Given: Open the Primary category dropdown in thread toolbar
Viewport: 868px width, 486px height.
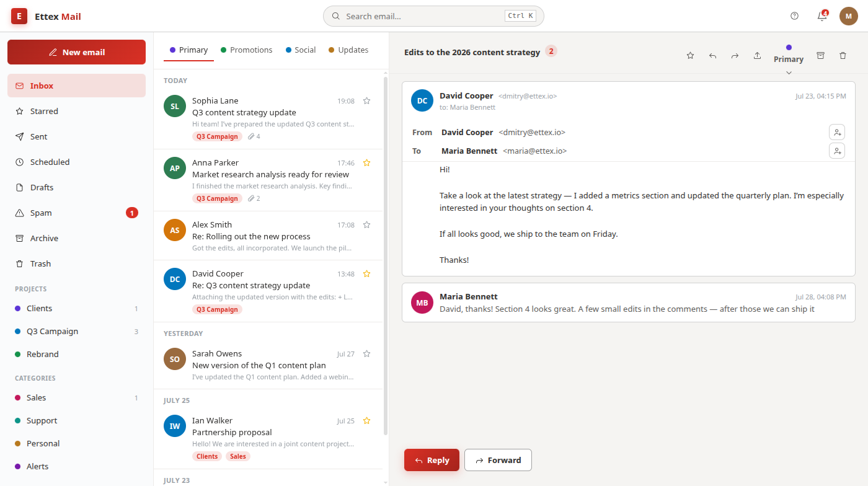Looking at the screenshot, I should coord(789,60).
